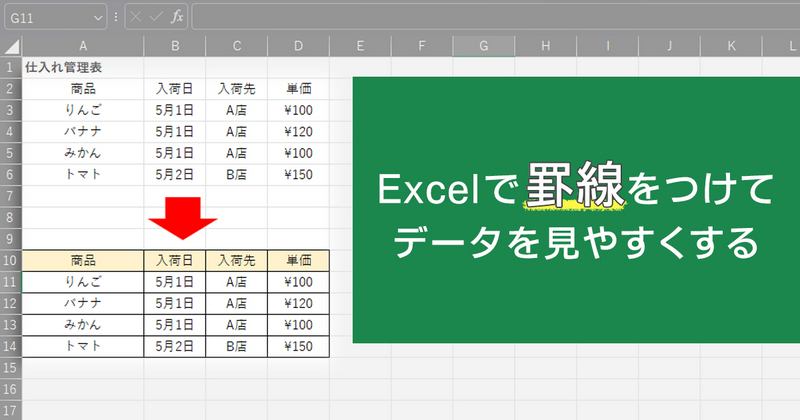Click the Cancel X icon in formula bar
This screenshot has width=800, height=420.
pos(136,17)
